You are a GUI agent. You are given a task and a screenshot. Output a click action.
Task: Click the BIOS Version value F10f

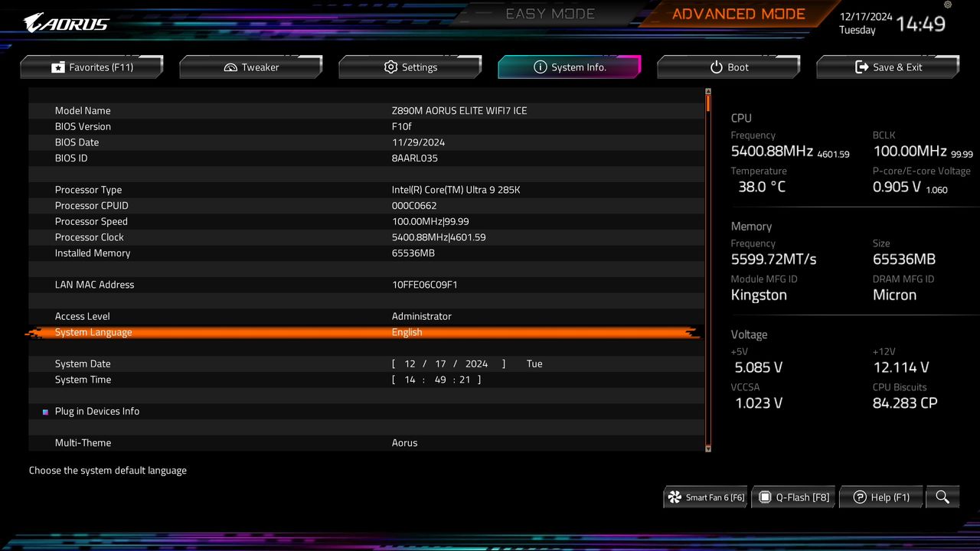(401, 127)
